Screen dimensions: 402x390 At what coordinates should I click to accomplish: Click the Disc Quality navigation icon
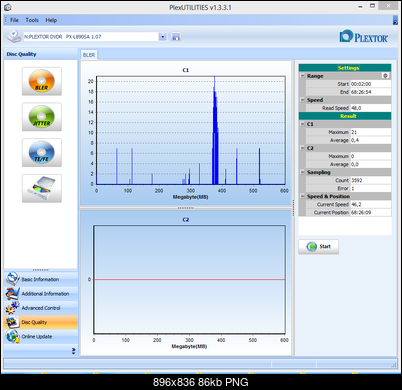[x=13, y=322]
